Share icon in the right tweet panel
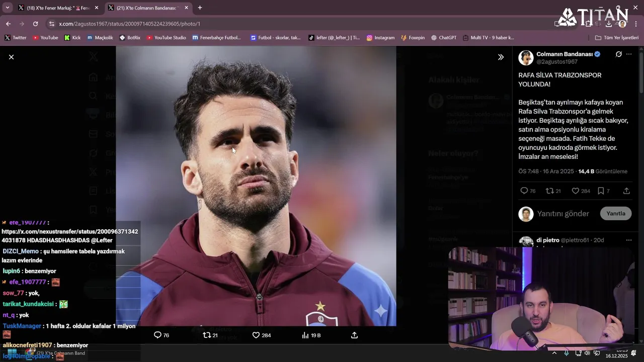The image size is (644, 362). click(626, 191)
